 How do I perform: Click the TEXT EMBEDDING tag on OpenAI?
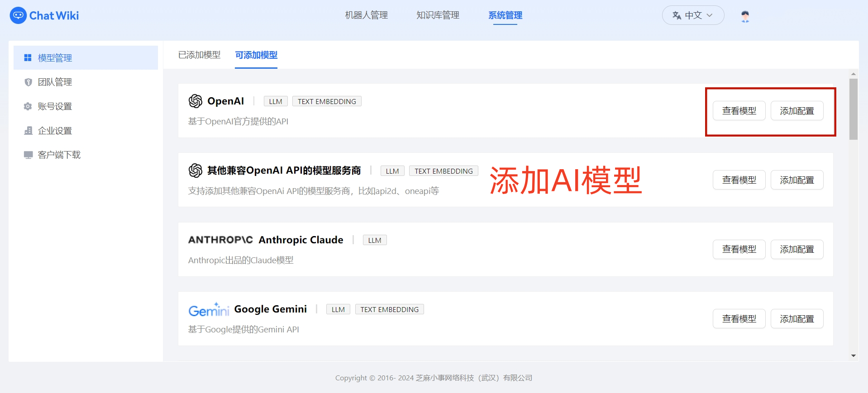327,101
